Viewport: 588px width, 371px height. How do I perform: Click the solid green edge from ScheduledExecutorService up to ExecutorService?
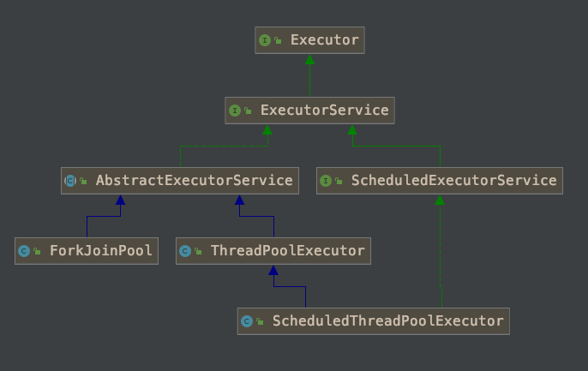coord(396,146)
